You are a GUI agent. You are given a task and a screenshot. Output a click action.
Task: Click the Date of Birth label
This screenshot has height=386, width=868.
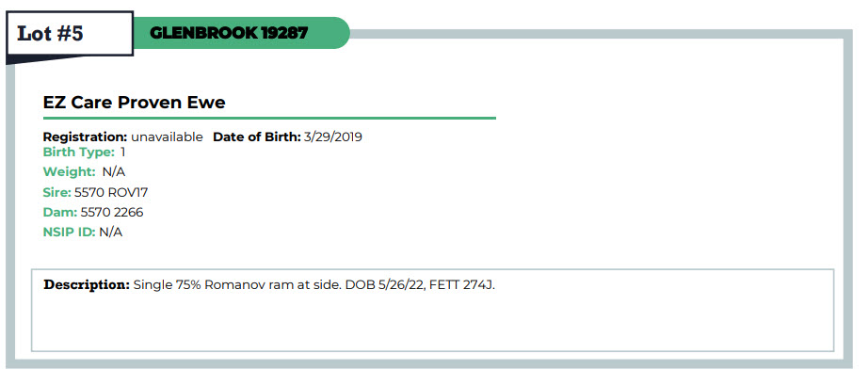click(x=257, y=137)
